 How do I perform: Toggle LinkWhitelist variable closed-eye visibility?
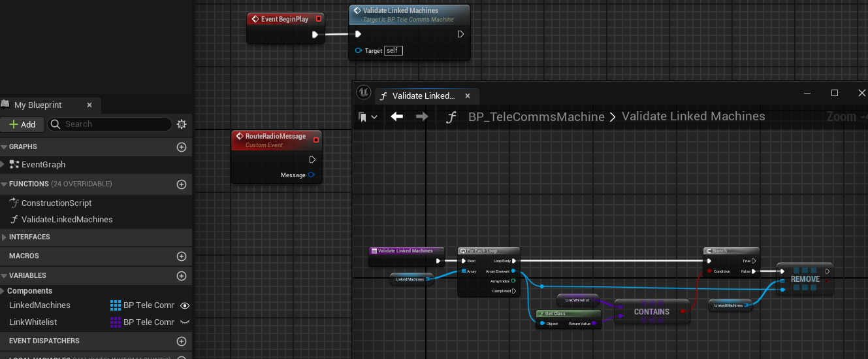[x=185, y=322]
